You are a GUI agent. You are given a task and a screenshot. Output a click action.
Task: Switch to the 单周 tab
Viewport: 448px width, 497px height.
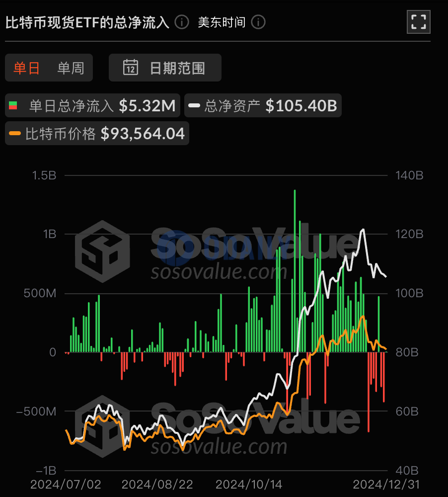[71, 68]
